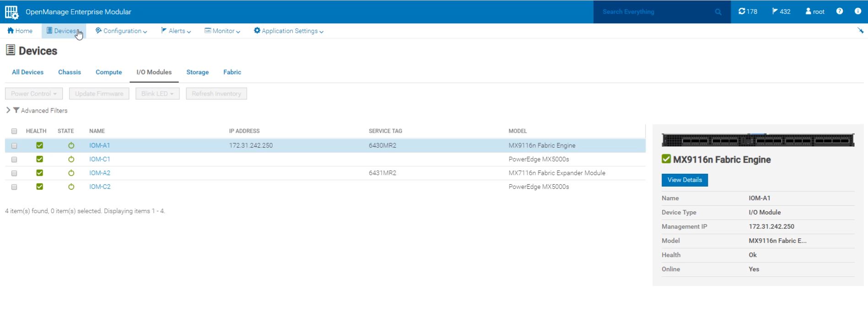
Task: Expand the Advanced Filters section
Action: pos(37,111)
